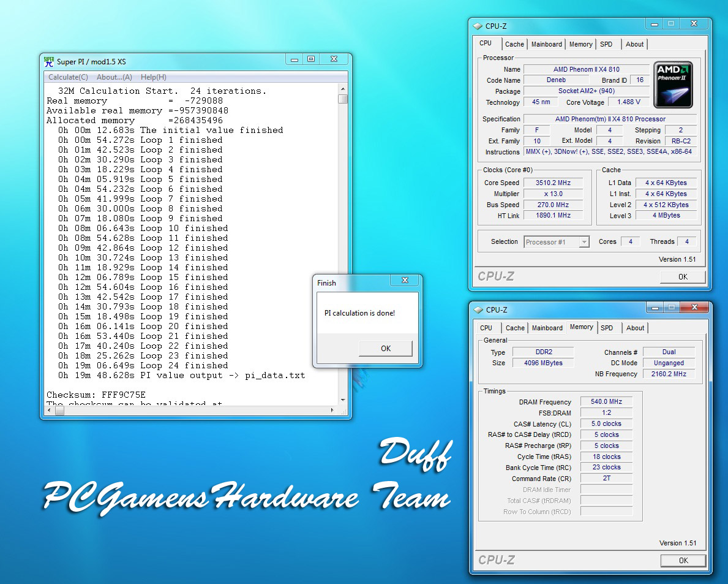Close the upper CPU-Z window
The height and width of the screenshot is (584, 728).
[694, 23]
